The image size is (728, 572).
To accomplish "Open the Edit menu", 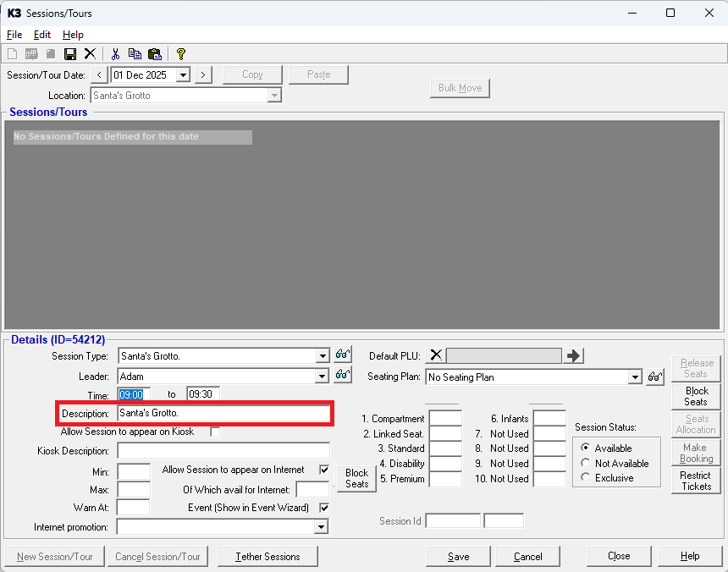I will [42, 35].
